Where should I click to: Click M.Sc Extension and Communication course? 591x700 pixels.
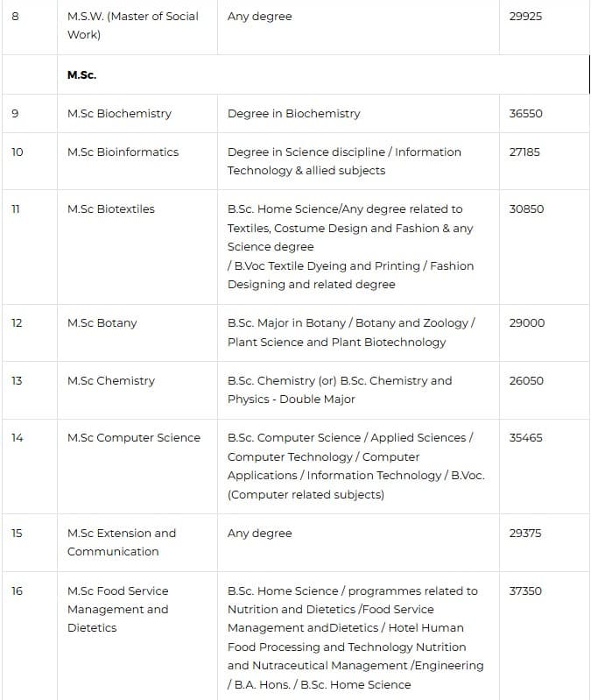122,542
